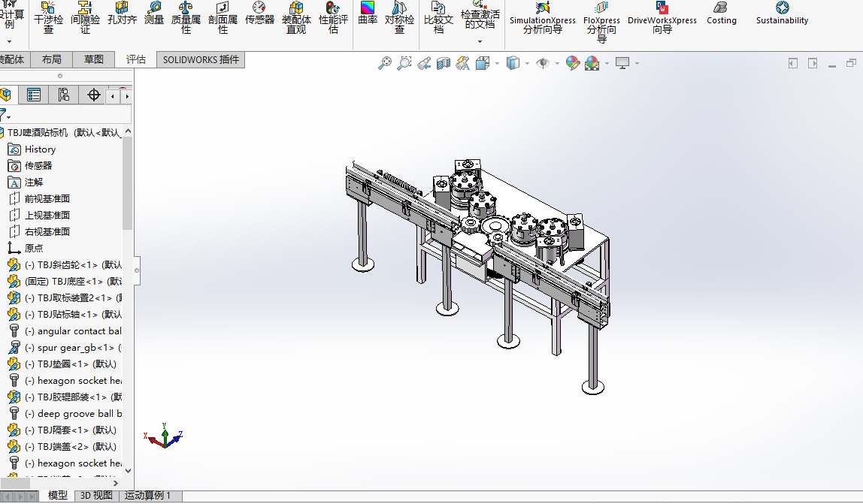Open Compare Documents (比较文档)
The height and width of the screenshot is (504, 863).
[x=439, y=17]
